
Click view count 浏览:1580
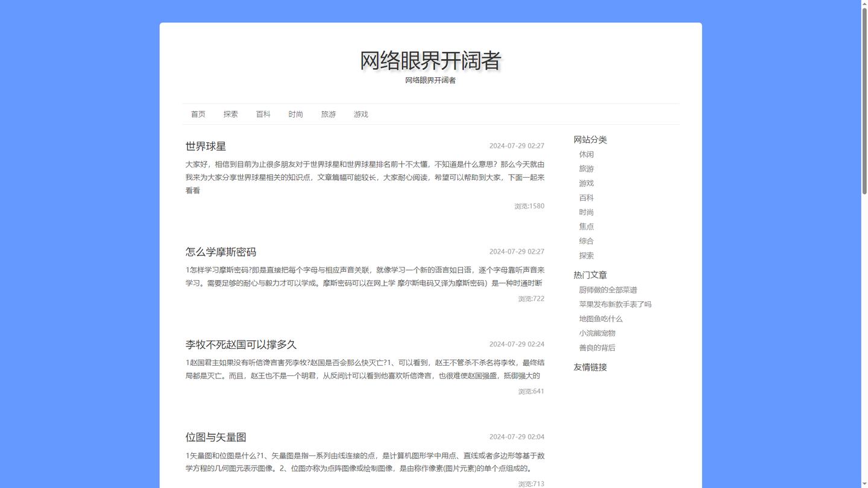point(529,206)
